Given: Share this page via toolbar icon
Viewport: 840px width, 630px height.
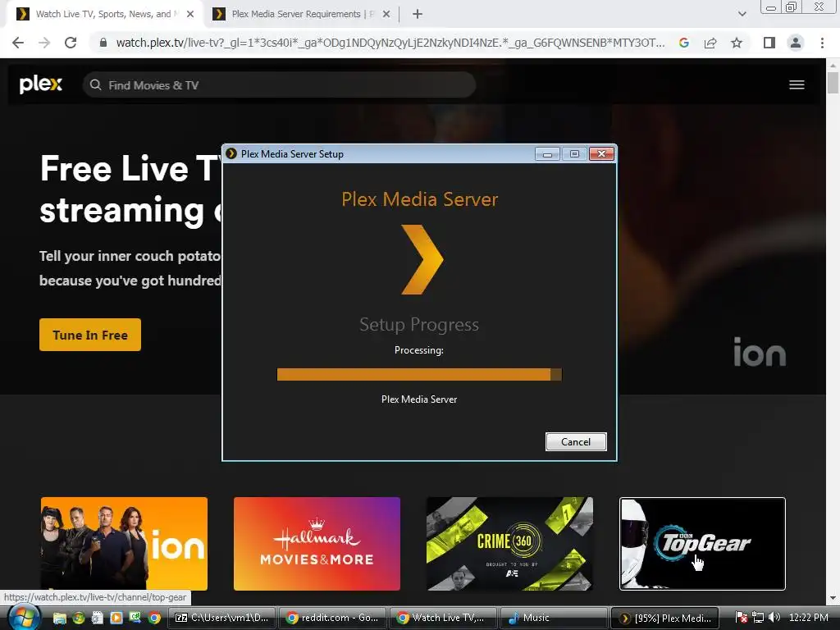Looking at the screenshot, I should pyautogui.click(x=710, y=43).
